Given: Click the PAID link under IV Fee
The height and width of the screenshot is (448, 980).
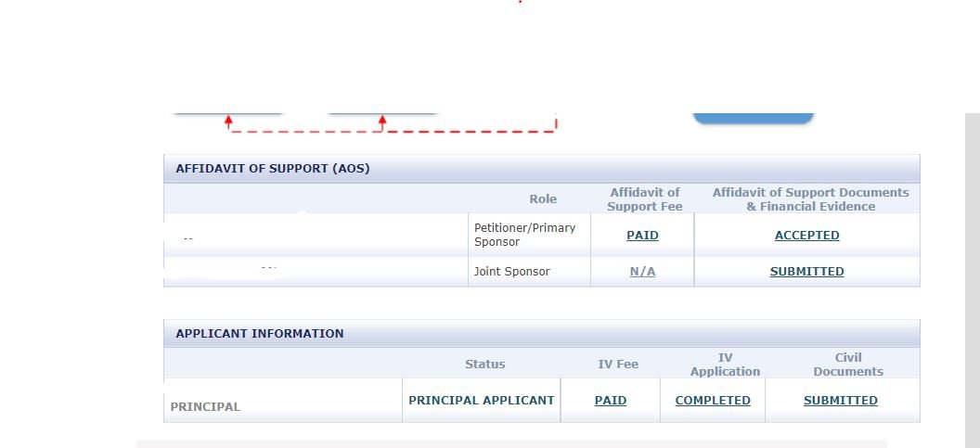Looking at the screenshot, I should [610, 401].
